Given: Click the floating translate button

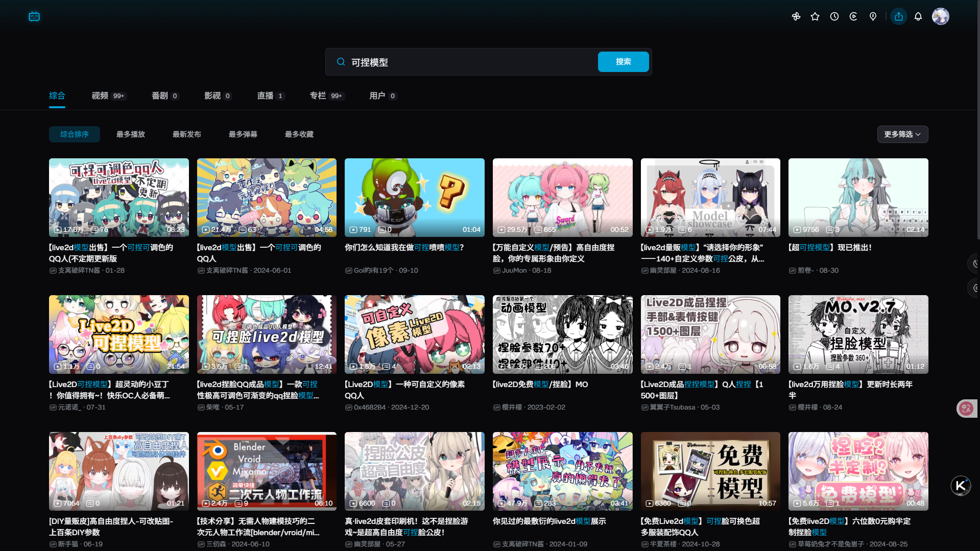Looking at the screenshot, I should tap(966, 408).
